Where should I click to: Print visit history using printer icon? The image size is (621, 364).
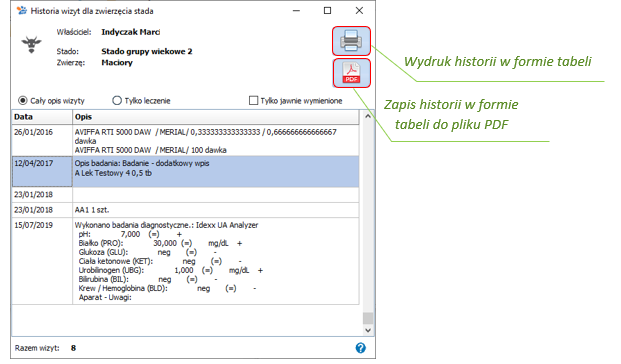pos(351,41)
